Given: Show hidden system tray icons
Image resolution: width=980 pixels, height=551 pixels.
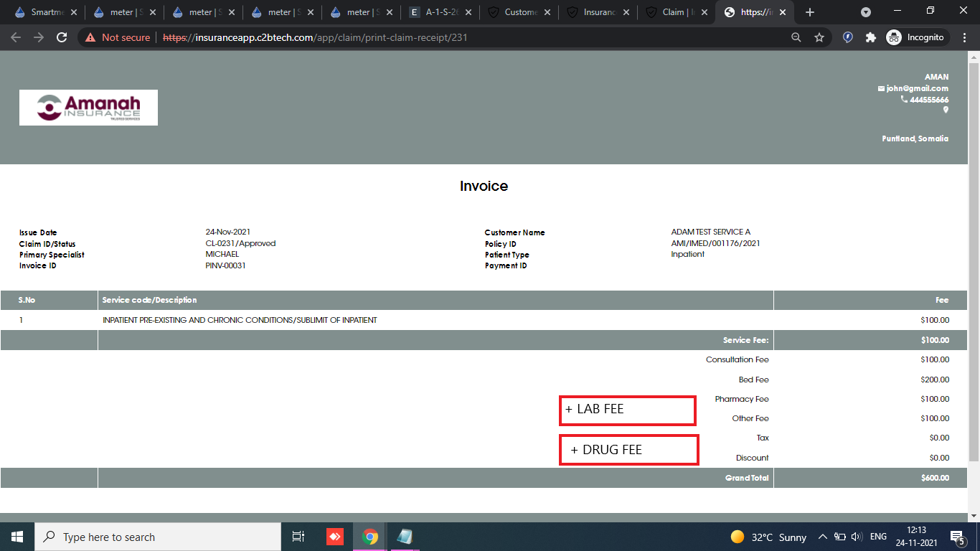Looking at the screenshot, I should [x=823, y=537].
